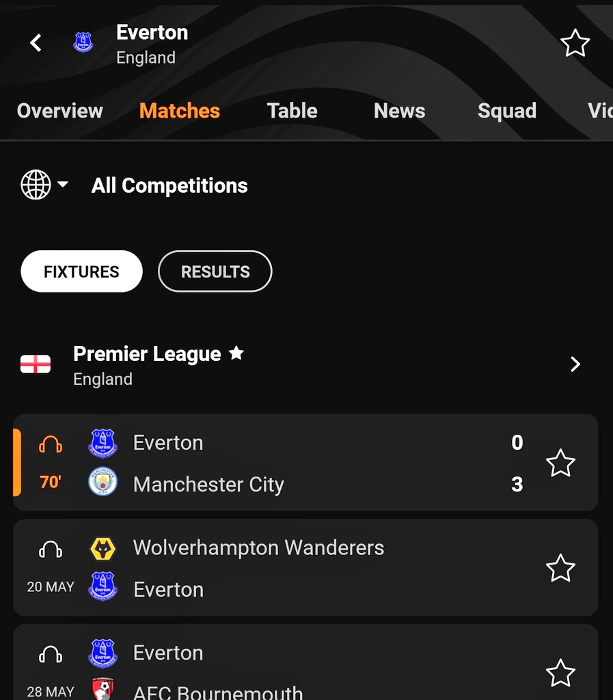Listen to live Everton vs Manchester City audio
Image resolution: width=613 pixels, height=700 pixels.
[51, 444]
